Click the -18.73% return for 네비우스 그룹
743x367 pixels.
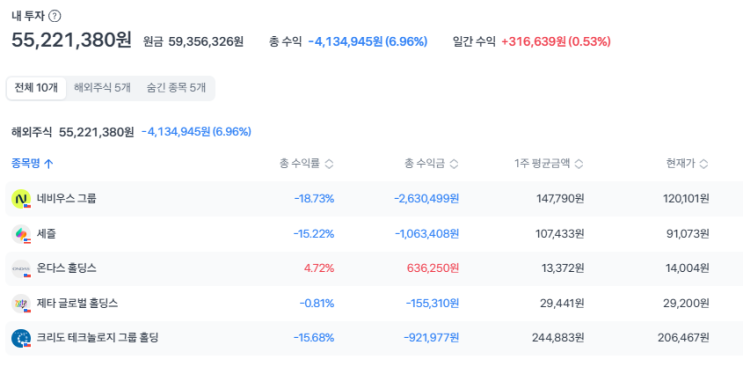tap(314, 199)
